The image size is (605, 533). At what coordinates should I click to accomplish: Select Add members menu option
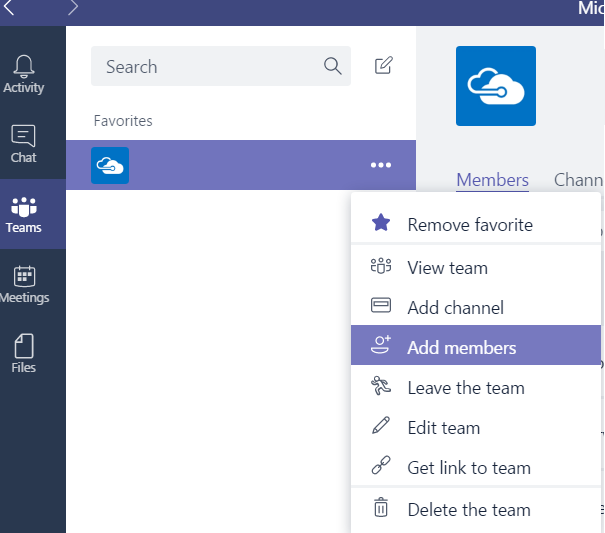[x=461, y=348]
